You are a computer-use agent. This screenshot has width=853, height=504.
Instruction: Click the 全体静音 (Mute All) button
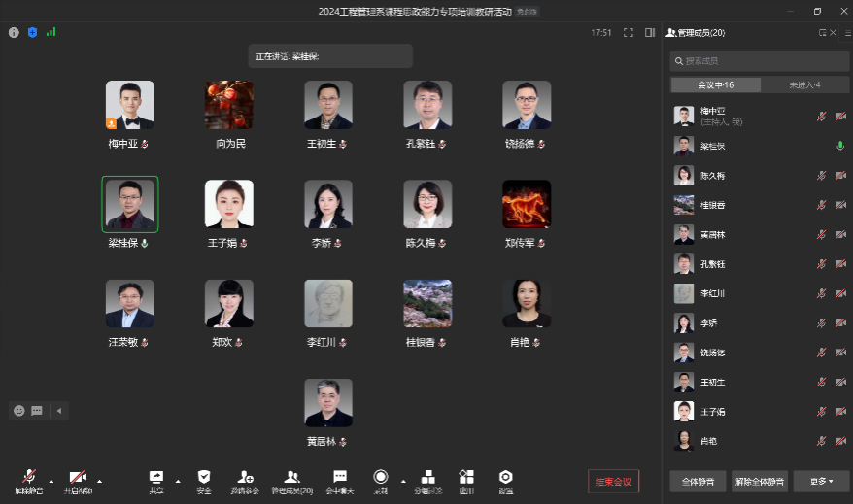698,481
